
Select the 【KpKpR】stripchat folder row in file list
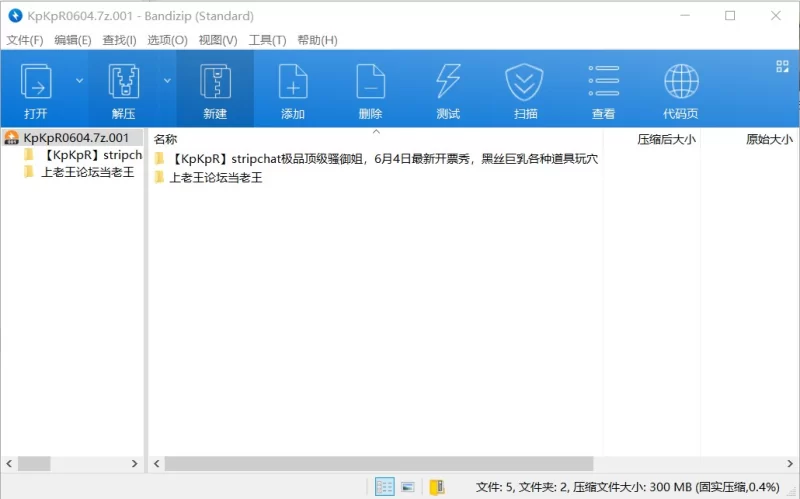[376, 159]
